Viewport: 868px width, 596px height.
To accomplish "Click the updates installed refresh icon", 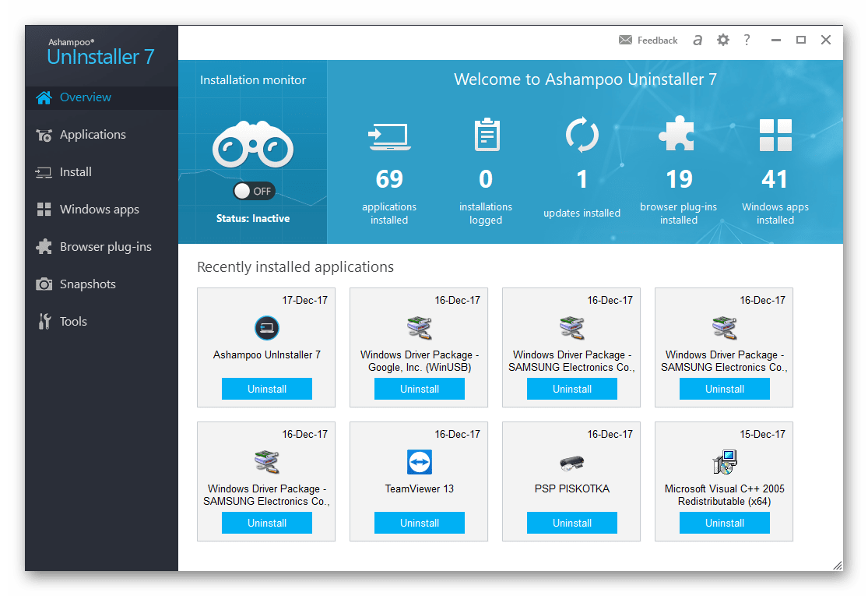I will (x=582, y=135).
